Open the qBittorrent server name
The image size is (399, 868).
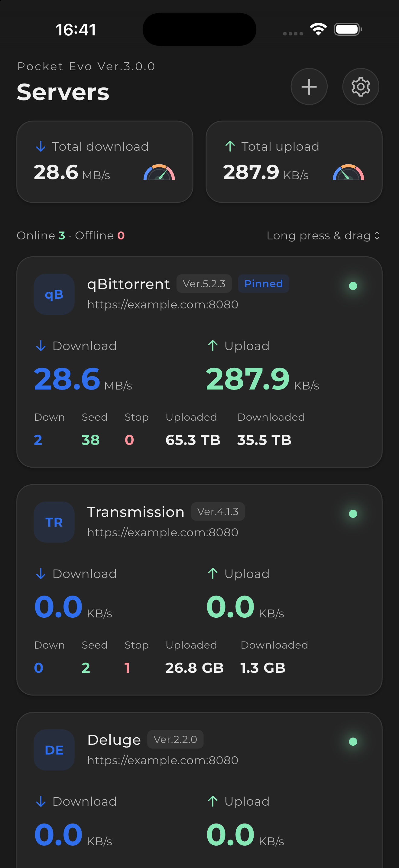128,284
